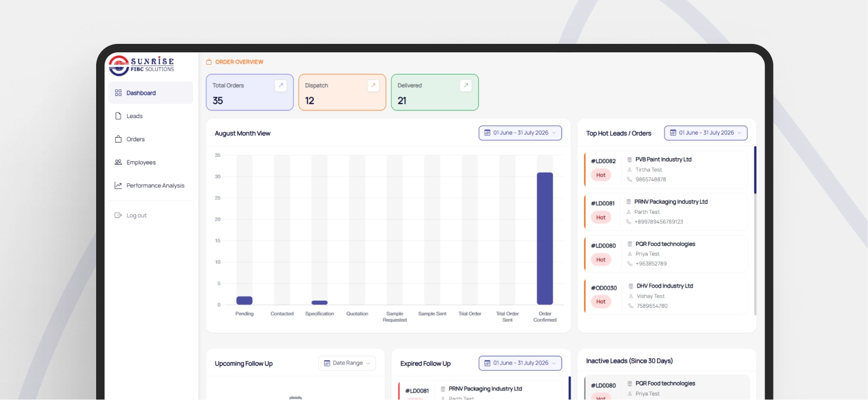This screenshot has width=868, height=400.
Task: Open lead #LD0081 in Top Hot Leads
Action: tap(666, 212)
